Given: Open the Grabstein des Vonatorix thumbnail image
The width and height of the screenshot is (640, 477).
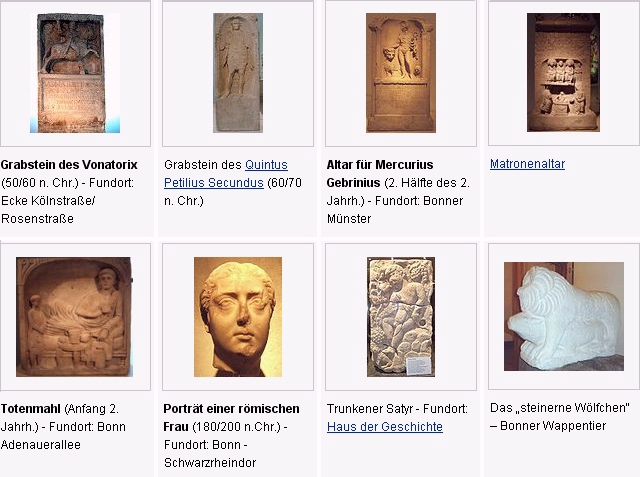Looking at the screenshot, I should point(75,73).
